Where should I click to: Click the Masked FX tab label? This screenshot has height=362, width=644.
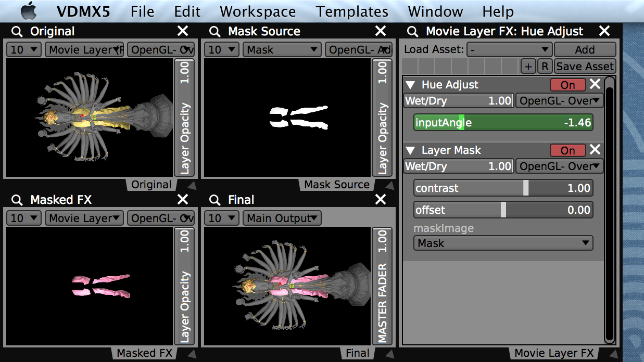click(x=144, y=353)
